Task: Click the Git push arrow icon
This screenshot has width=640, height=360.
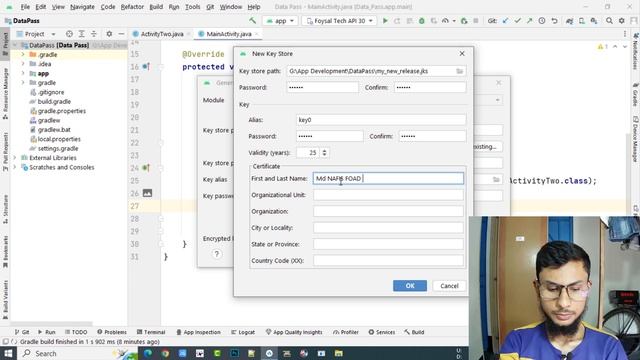Action: click(x=529, y=20)
